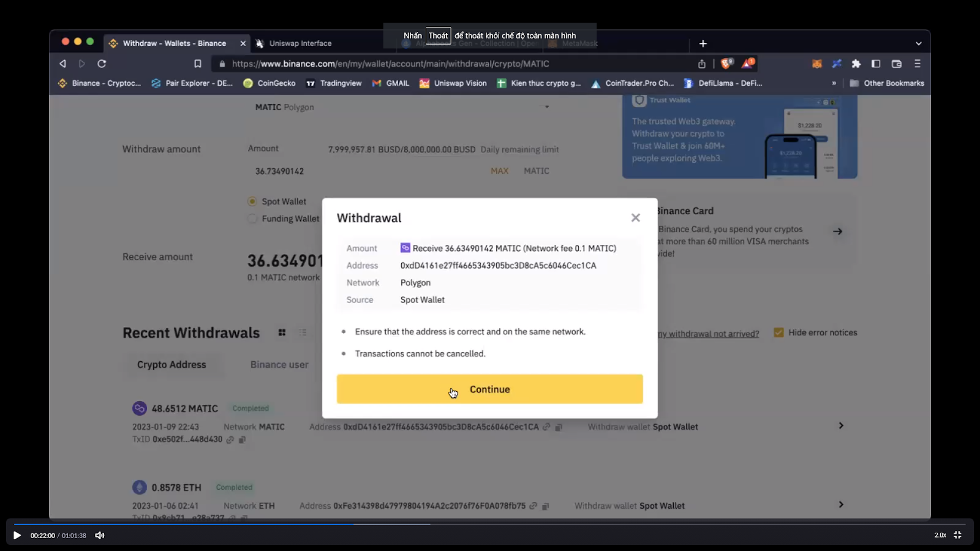Open MATIC withdrawal address link icon
The image size is (980, 551).
[x=546, y=427]
